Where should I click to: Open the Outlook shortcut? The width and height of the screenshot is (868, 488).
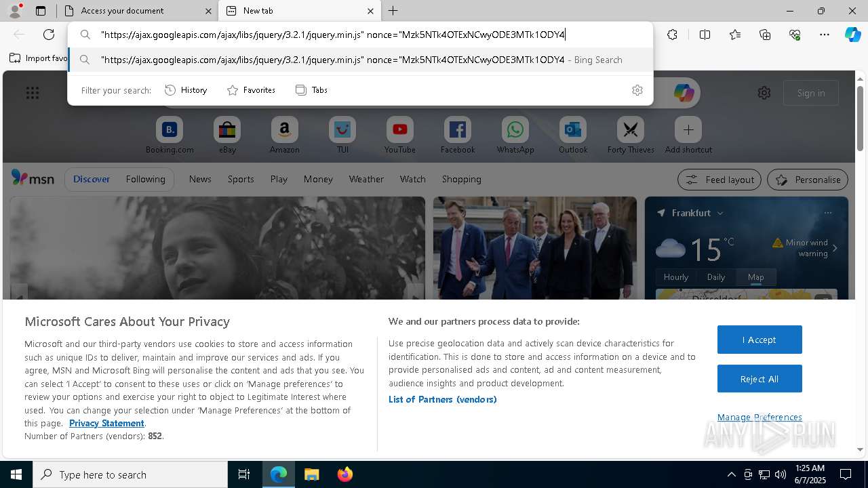coord(573,136)
